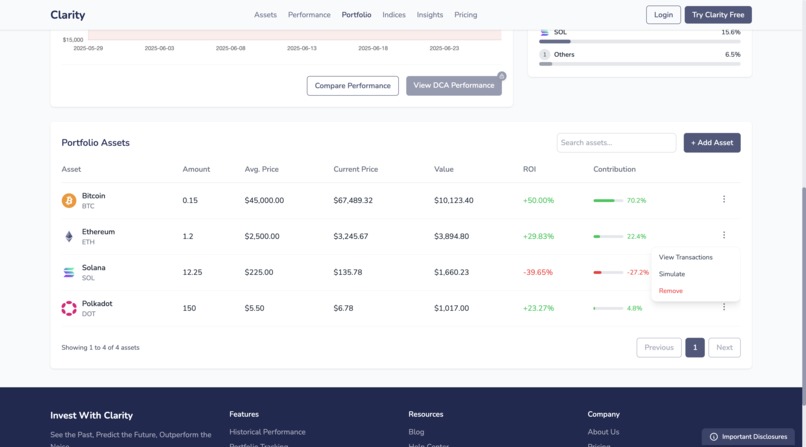Open the Assets nav item
Screen dimensions: 806x447
265,15
